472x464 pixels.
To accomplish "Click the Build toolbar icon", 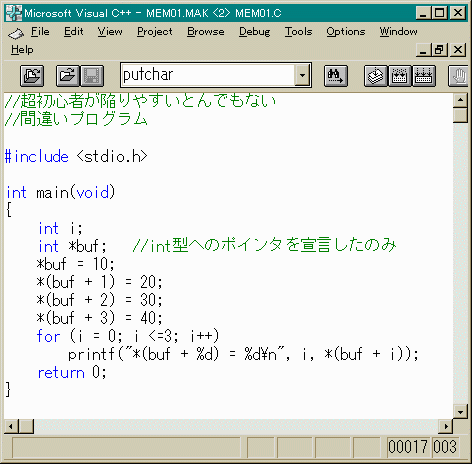I will click(x=400, y=76).
